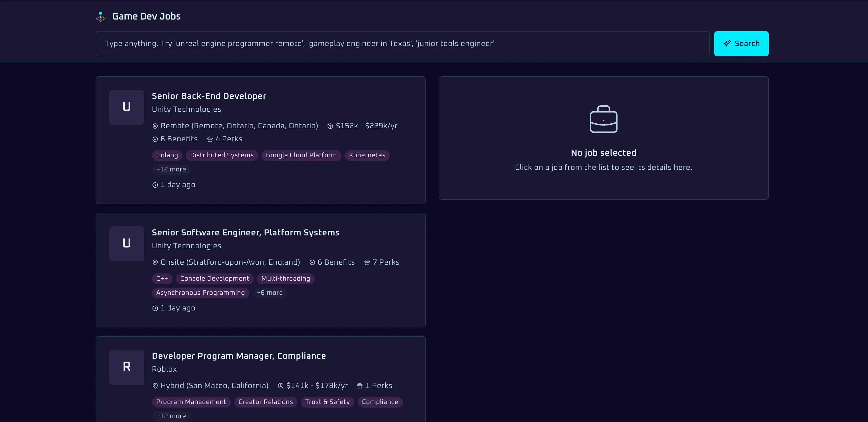The height and width of the screenshot is (422, 868).
Task: Click gift icon beside 1 Perks
Action: pyautogui.click(x=360, y=386)
